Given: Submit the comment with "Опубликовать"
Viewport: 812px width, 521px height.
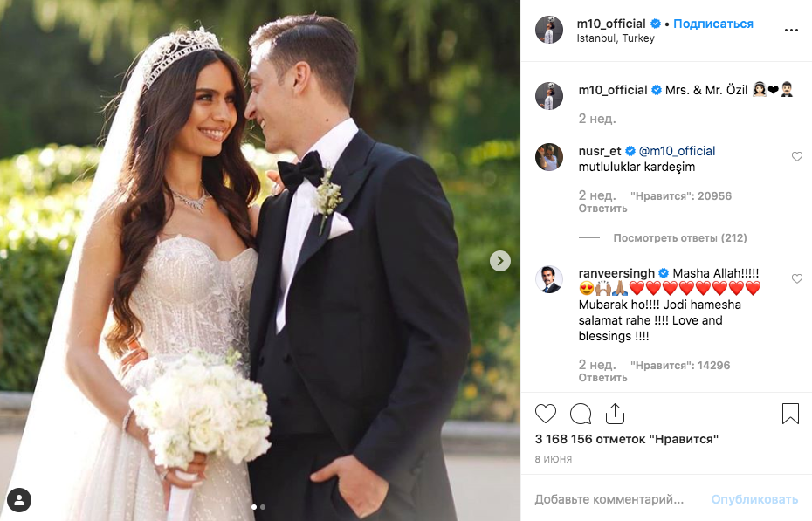Looking at the screenshot, I should tap(754, 499).
